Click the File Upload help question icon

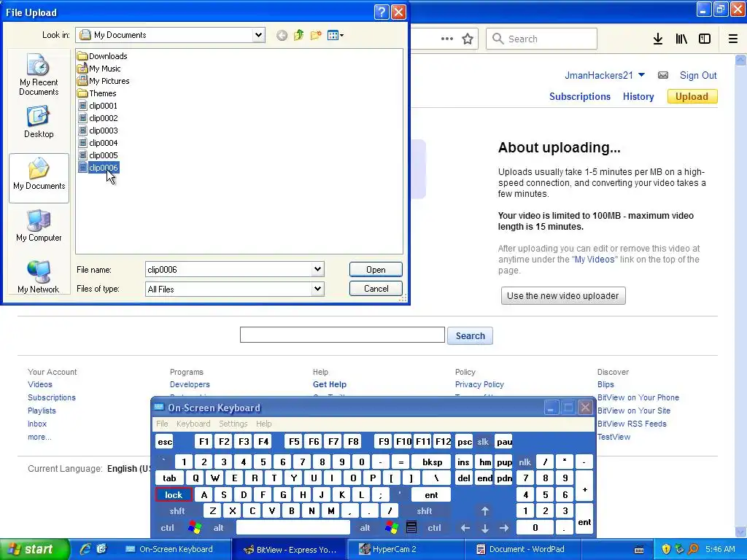tap(382, 12)
